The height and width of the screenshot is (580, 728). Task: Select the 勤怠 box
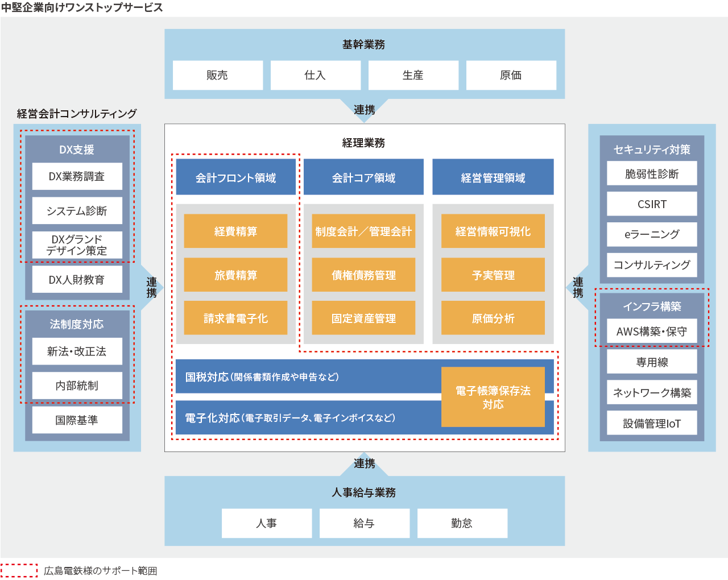pyautogui.click(x=462, y=523)
